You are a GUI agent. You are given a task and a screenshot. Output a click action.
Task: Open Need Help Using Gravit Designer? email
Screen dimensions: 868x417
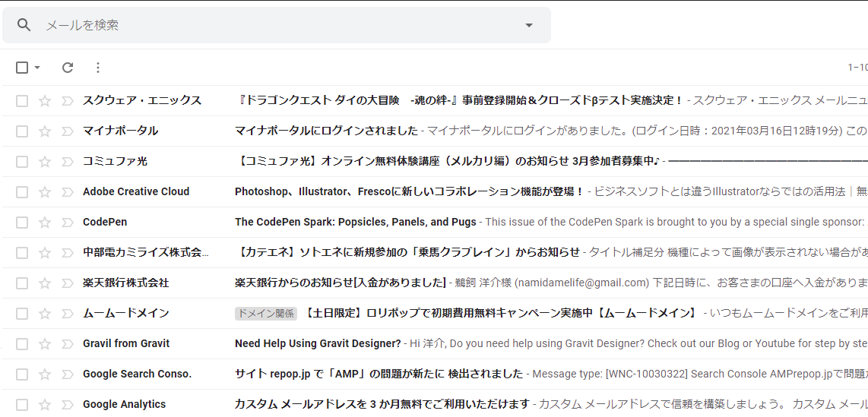(318, 344)
